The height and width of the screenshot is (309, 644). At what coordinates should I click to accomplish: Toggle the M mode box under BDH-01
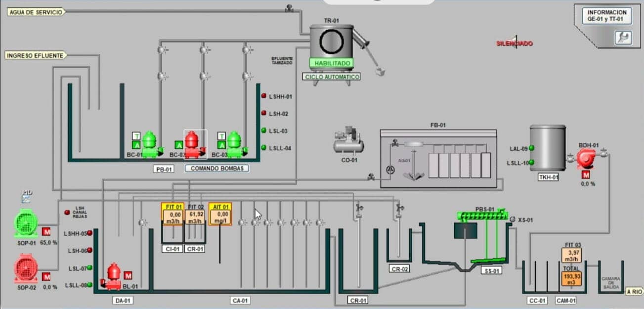[586, 175]
